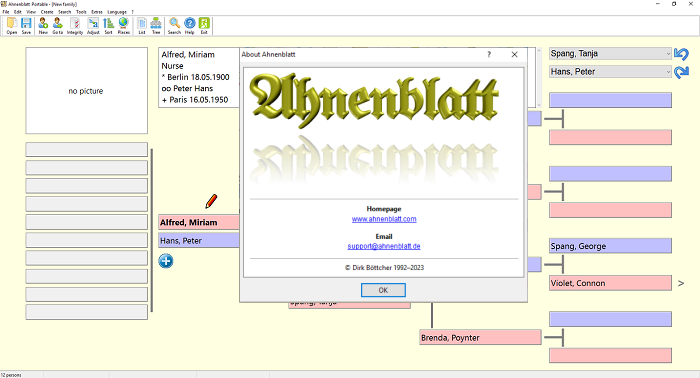Click the Open folder toolbar icon
Viewport: 700px width, 378px height.
point(12,25)
